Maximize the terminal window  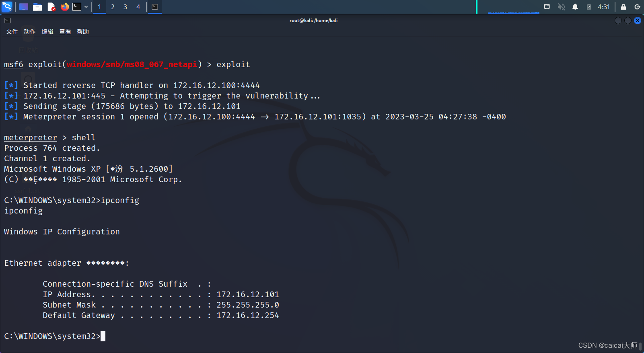(x=628, y=21)
